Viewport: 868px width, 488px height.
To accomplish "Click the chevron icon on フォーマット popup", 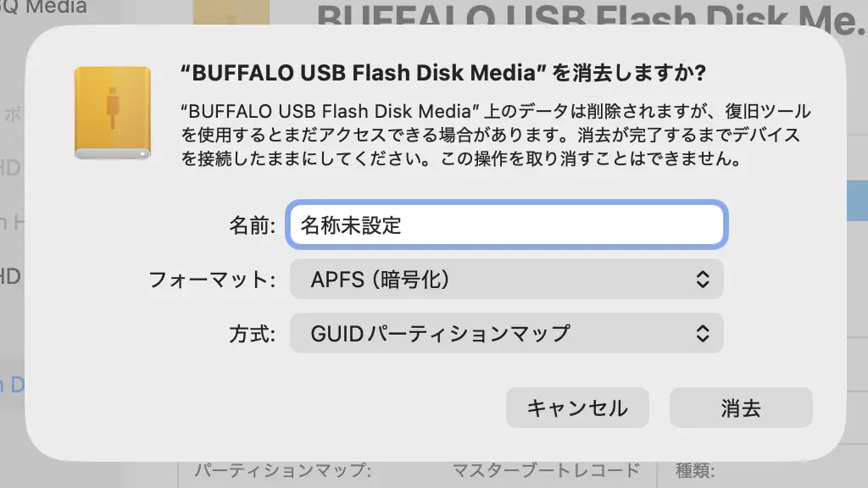I will [702, 279].
